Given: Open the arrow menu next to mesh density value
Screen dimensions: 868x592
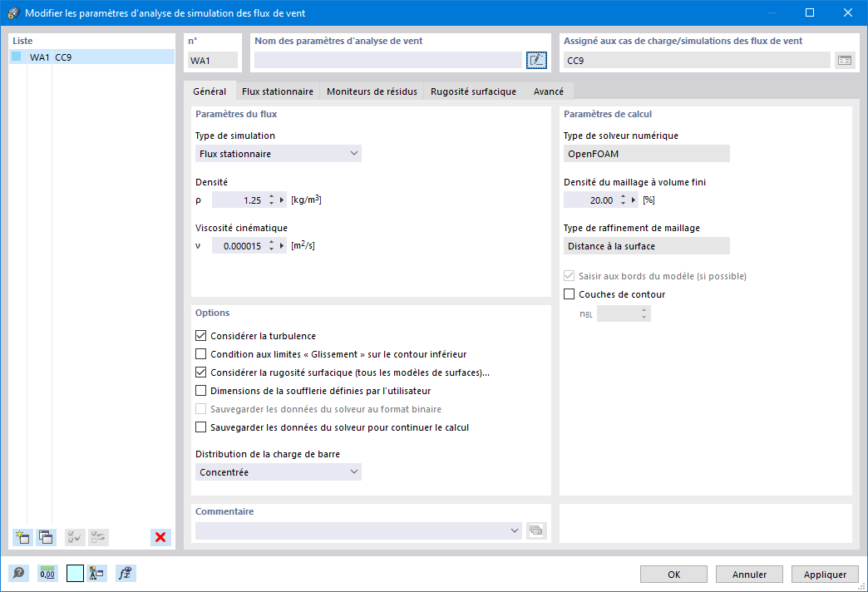Looking at the screenshot, I should 634,200.
